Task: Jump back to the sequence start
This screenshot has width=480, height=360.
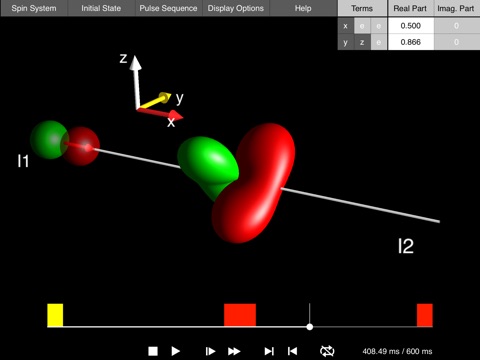Action: pyautogui.click(x=292, y=351)
